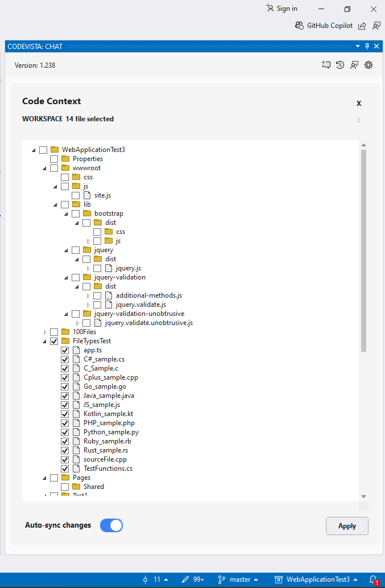Open chat history clock icon
The height and width of the screenshot is (588, 385).
[x=340, y=65]
